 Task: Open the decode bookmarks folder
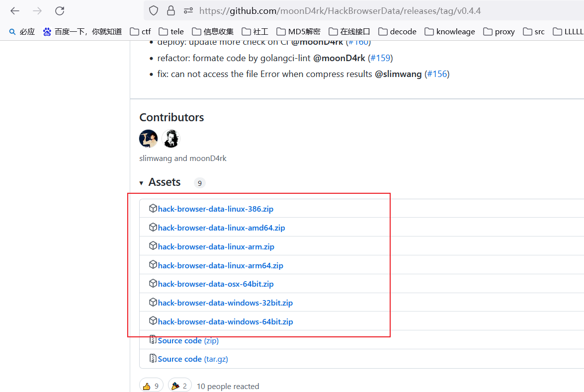(x=398, y=32)
